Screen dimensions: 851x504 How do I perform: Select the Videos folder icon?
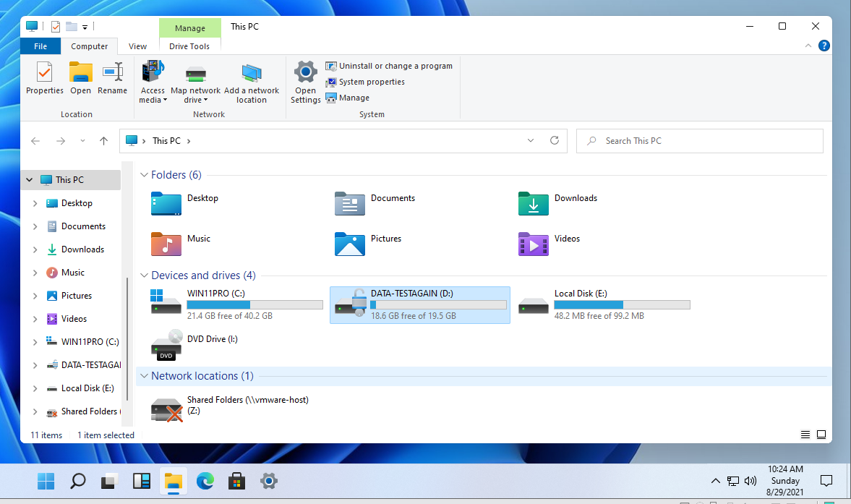pyautogui.click(x=533, y=244)
